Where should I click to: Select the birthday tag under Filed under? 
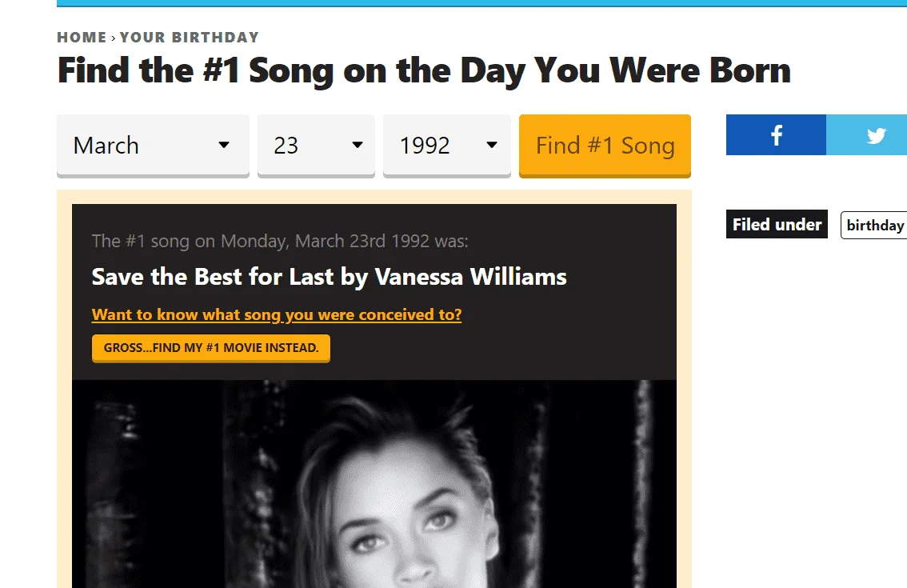pyautogui.click(x=874, y=225)
